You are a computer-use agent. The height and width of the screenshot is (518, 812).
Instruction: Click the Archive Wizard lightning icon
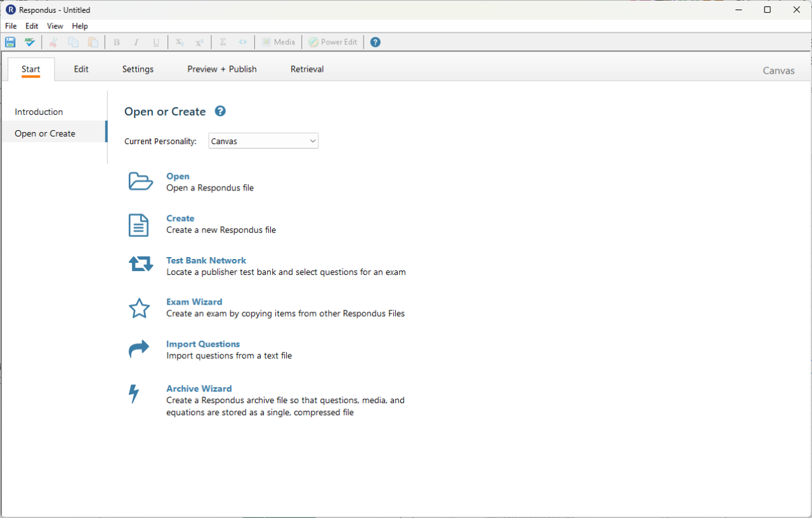click(x=134, y=394)
